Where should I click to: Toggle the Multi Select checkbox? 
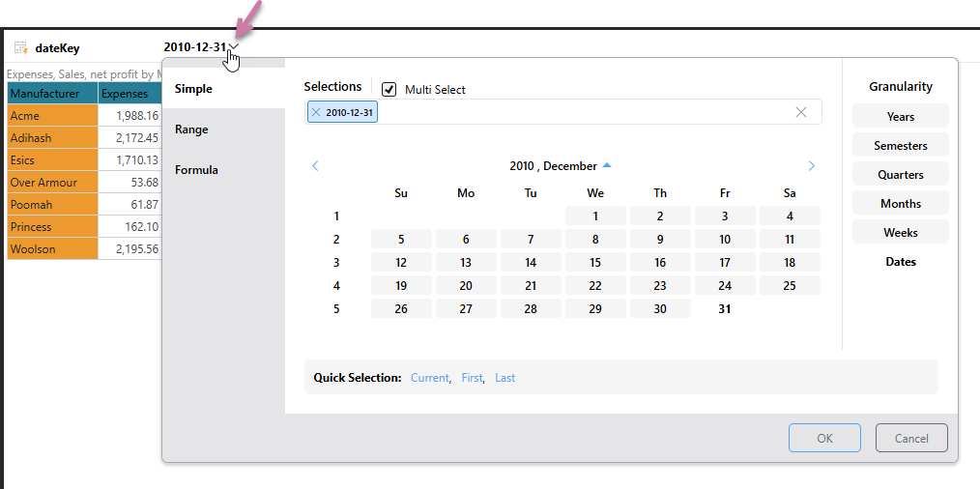389,90
